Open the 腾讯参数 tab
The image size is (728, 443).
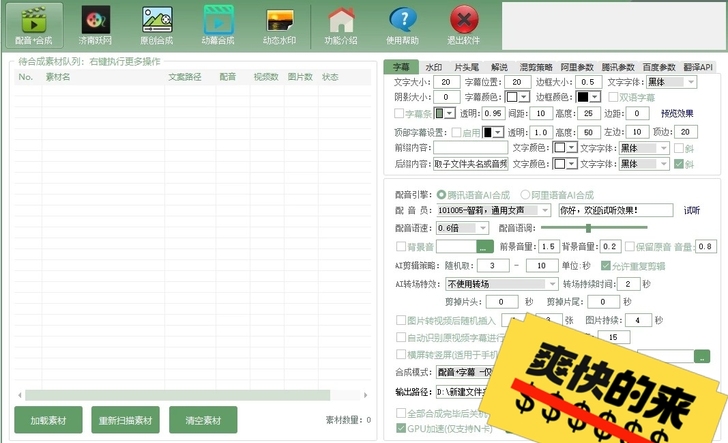pos(618,67)
